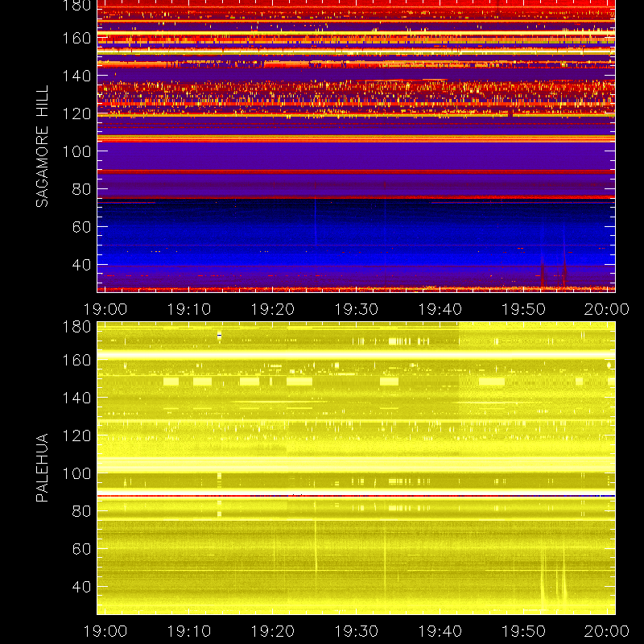The image size is (644, 644).
Task: Click the 19:00 time label below Sagamore Hill plot
Action: [105, 309]
